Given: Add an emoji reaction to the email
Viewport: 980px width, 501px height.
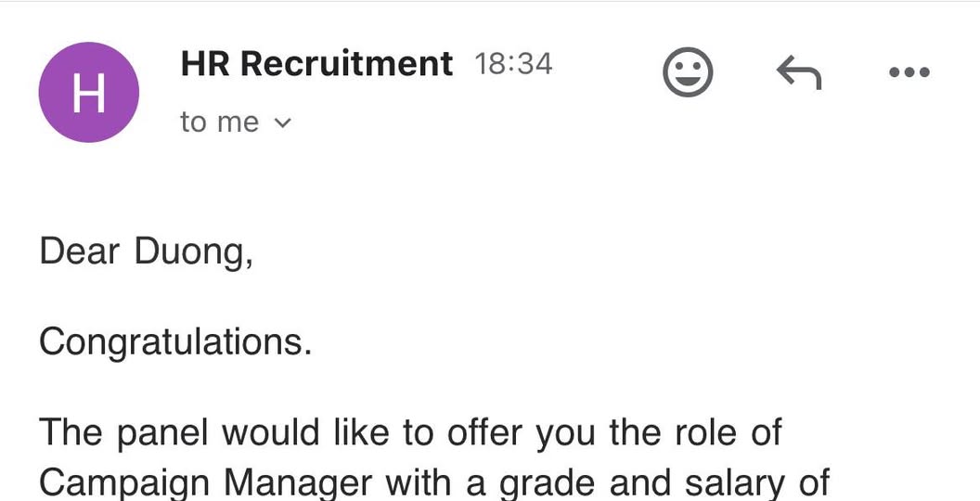Looking at the screenshot, I should coord(688,72).
